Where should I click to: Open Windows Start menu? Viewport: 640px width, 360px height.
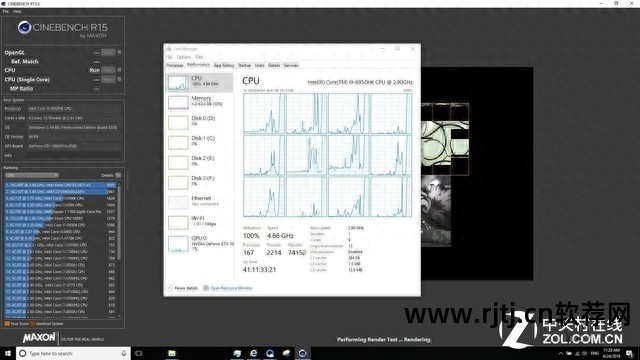click(7, 353)
